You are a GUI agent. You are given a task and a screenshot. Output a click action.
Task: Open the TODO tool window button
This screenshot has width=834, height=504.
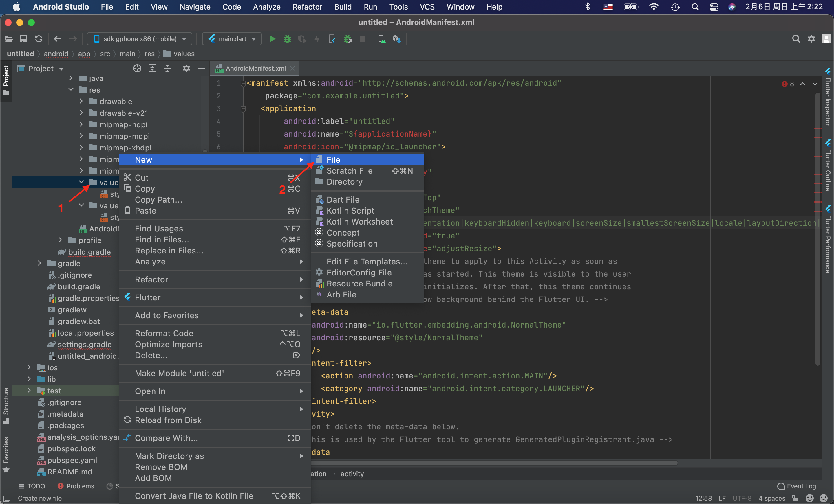click(x=32, y=486)
